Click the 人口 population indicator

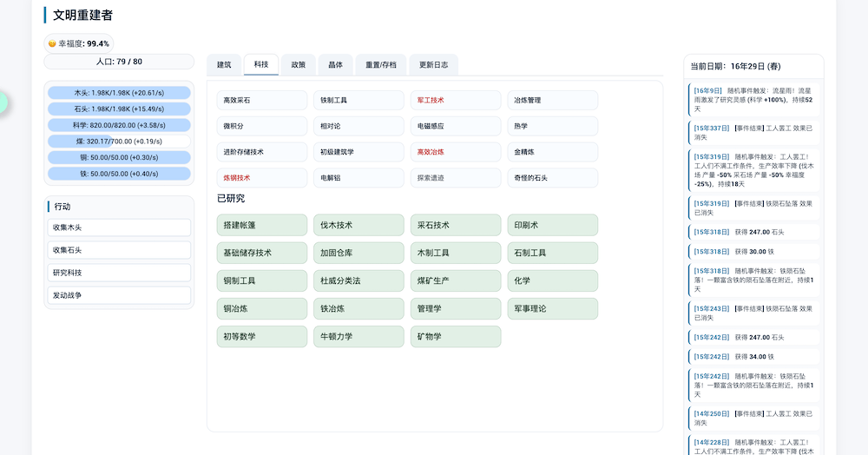[x=119, y=62]
